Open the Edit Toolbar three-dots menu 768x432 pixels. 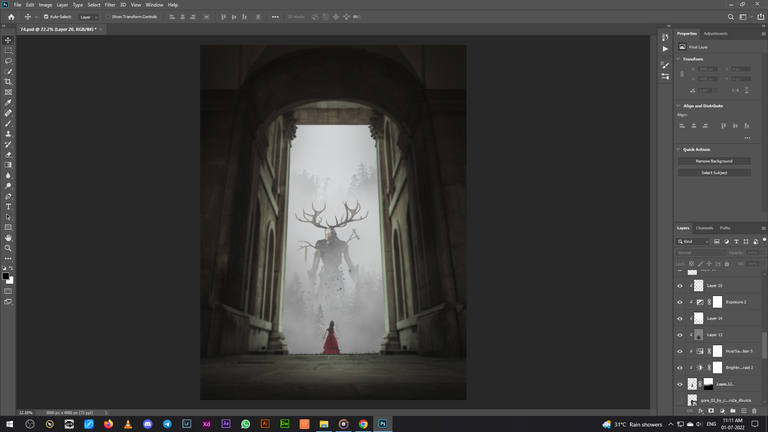[x=8, y=259]
